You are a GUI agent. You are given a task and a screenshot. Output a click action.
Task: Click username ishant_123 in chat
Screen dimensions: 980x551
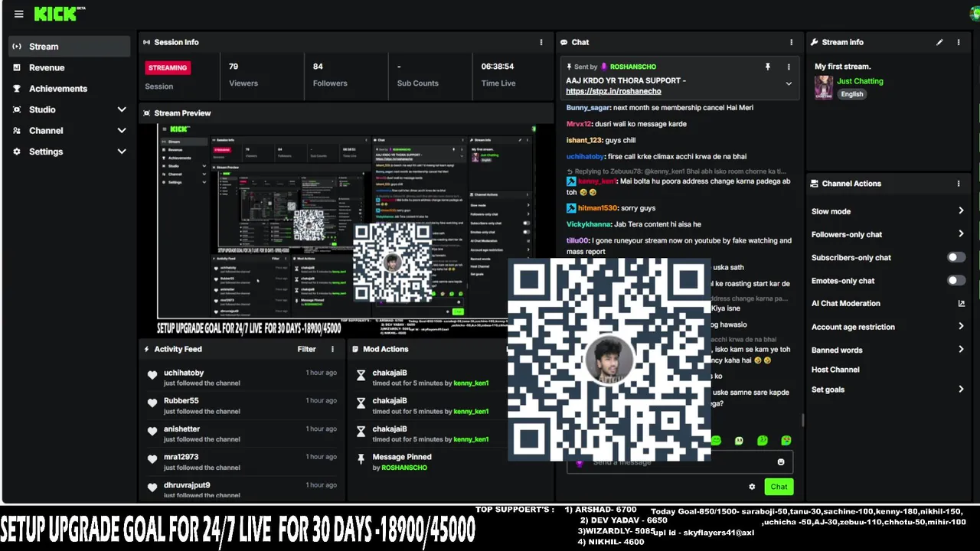pos(583,141)
